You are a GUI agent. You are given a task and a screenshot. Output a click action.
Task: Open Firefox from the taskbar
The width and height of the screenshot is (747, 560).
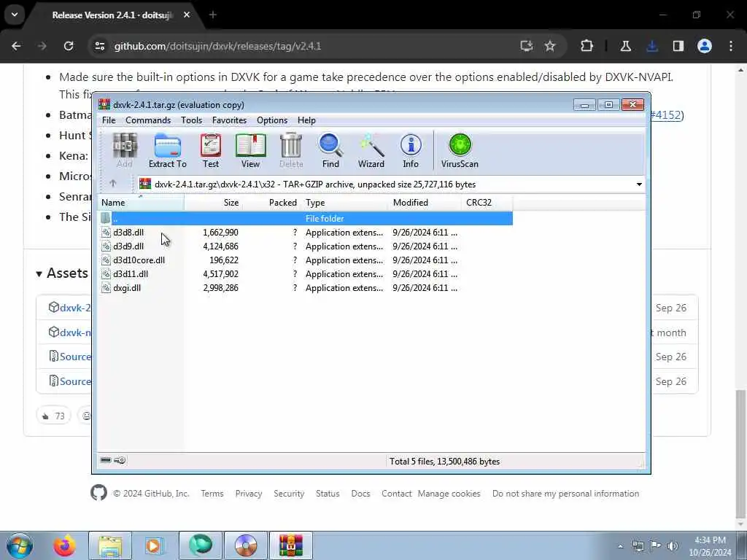coord(64,545)
